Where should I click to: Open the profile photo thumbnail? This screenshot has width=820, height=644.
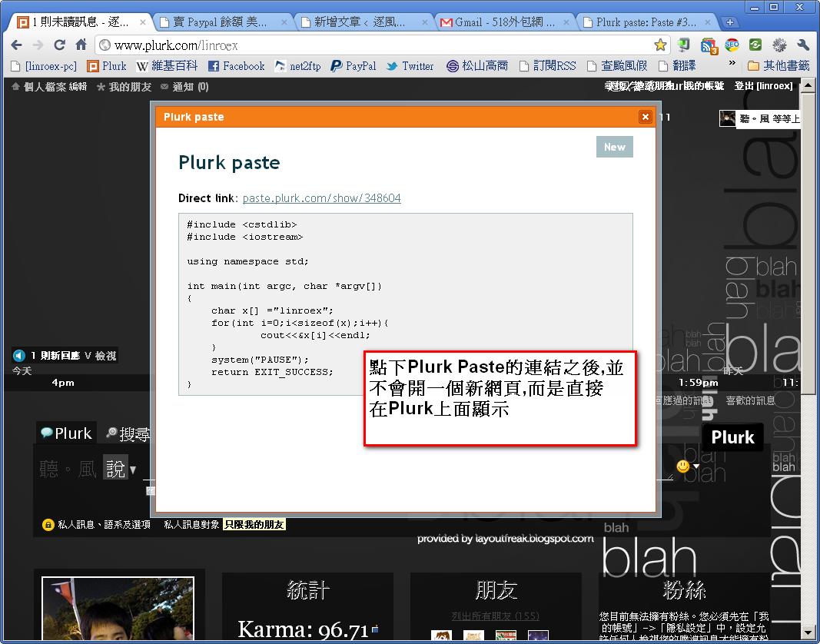pyautogui.click(x=118, y=609)
